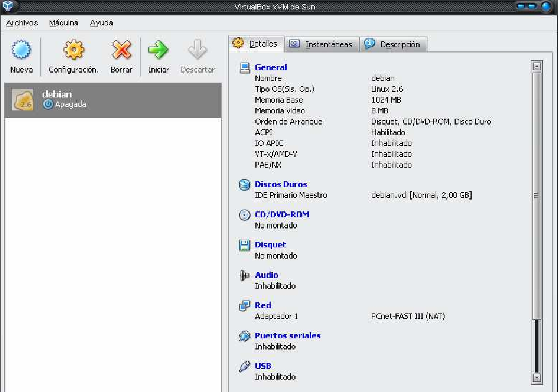Viewport: 558px width, 392px height.
Task: Click the 1024 MB memory value
Action: [386, 100]
